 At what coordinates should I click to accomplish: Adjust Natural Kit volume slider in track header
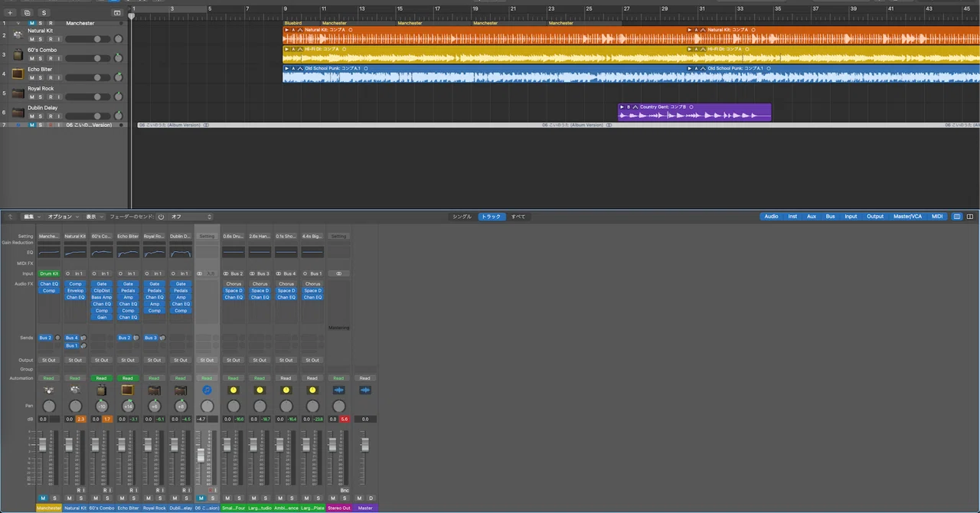click(87, 40)
